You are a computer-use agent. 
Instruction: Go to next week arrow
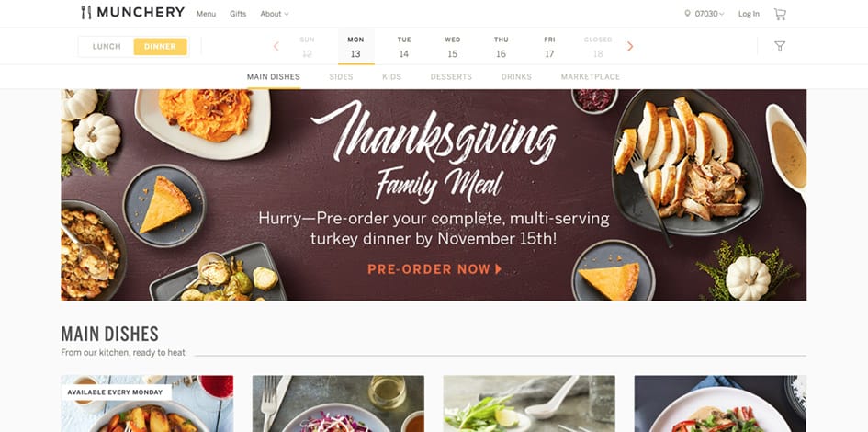click(x=630, y=47)
